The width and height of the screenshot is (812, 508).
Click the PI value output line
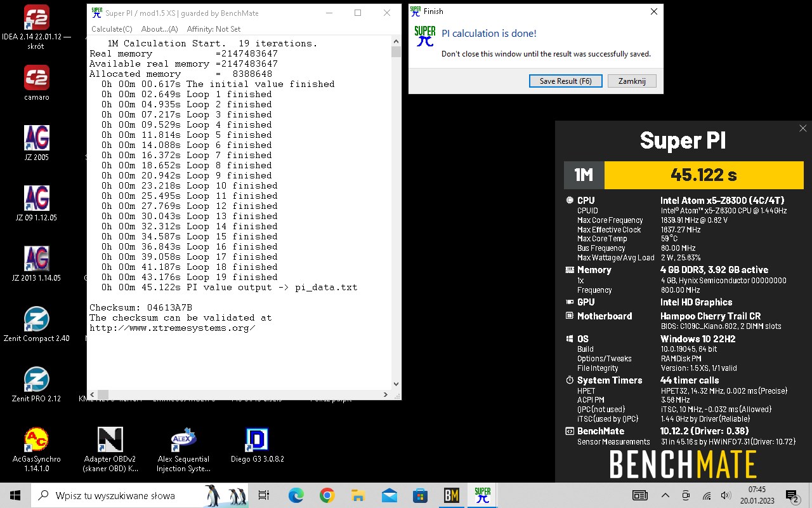tap(229, 287)
